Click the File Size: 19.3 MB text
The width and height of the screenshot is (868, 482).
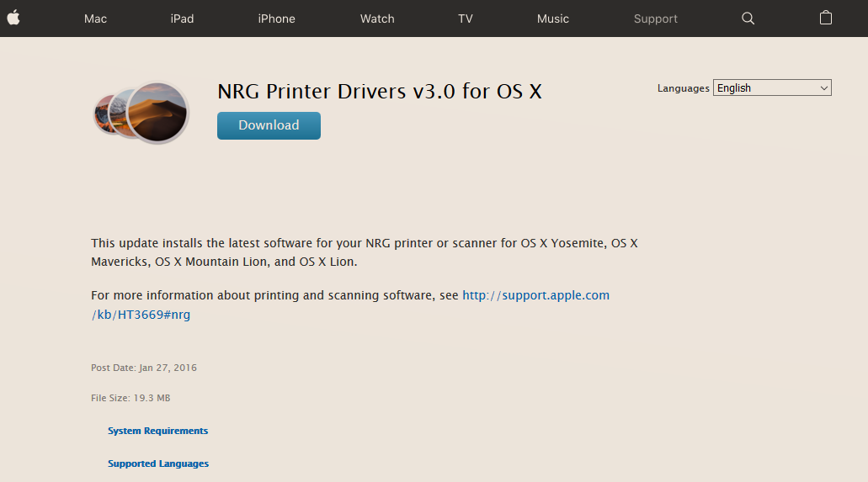tap(130, 398)
